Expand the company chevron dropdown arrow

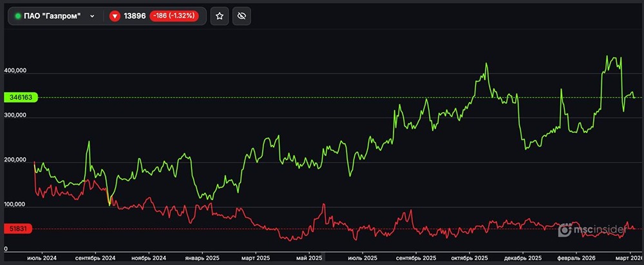(x=93, y=16)
